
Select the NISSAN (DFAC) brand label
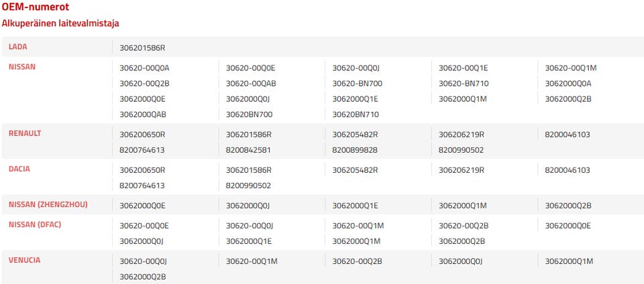point(35,224)
